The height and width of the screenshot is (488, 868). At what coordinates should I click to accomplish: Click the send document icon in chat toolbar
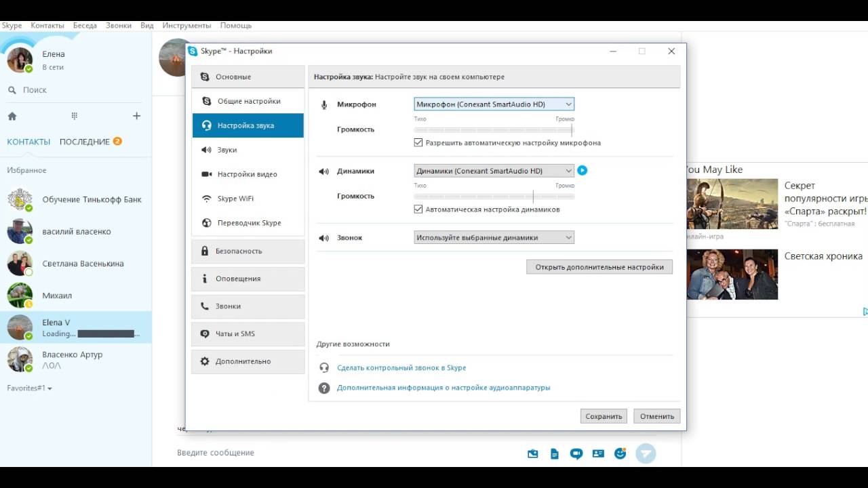555,453
